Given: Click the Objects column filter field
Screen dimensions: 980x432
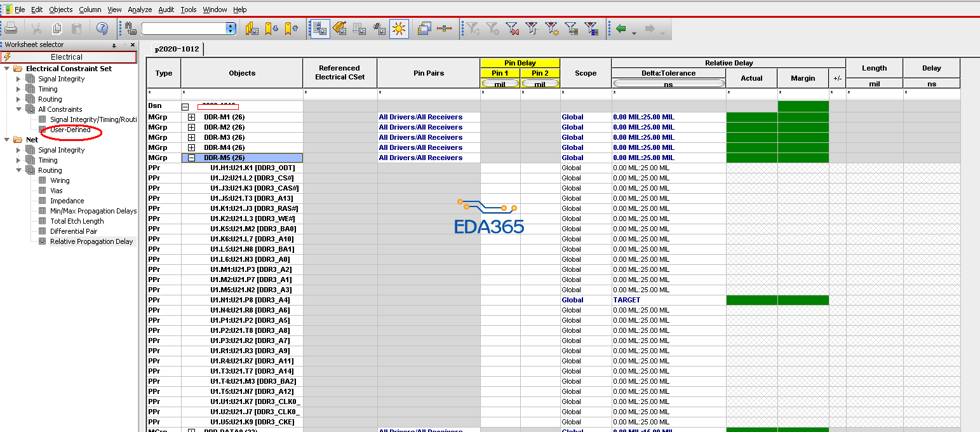Looking at the screenshot, I should (x=241, y=93).
